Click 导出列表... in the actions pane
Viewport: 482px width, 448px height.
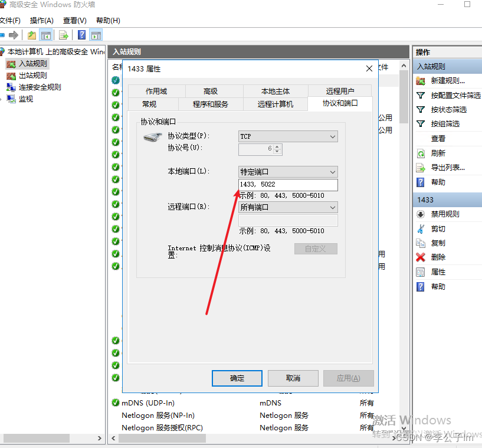point(448,168)
